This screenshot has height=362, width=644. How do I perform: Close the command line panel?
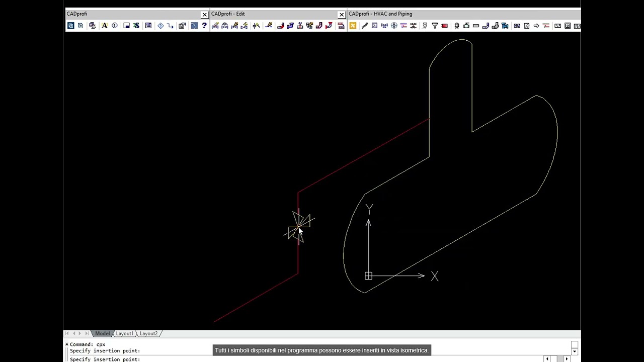(67, 344)
